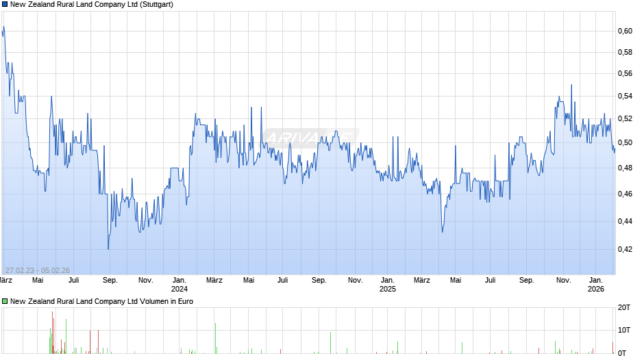Click the tall green volume bar near März 2024
This screenshot has height=360, width=644.
pyautogui.click(x=215, y=338)
